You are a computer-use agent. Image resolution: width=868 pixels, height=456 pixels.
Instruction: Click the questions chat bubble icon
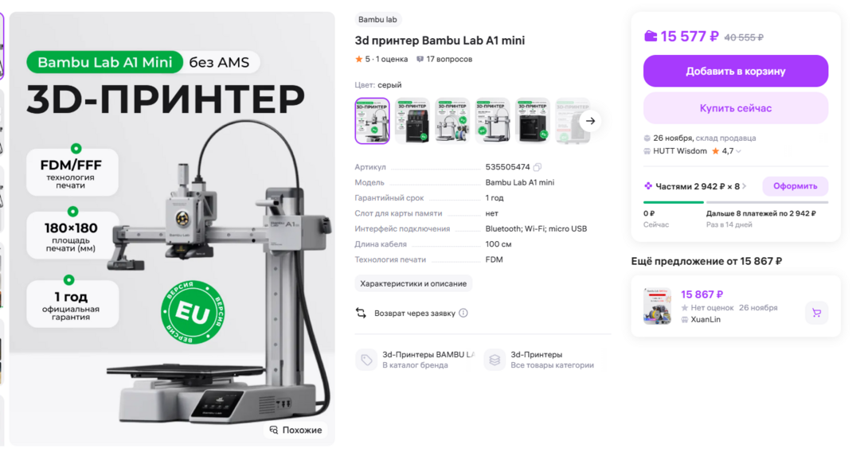click(x=420, y=59)
